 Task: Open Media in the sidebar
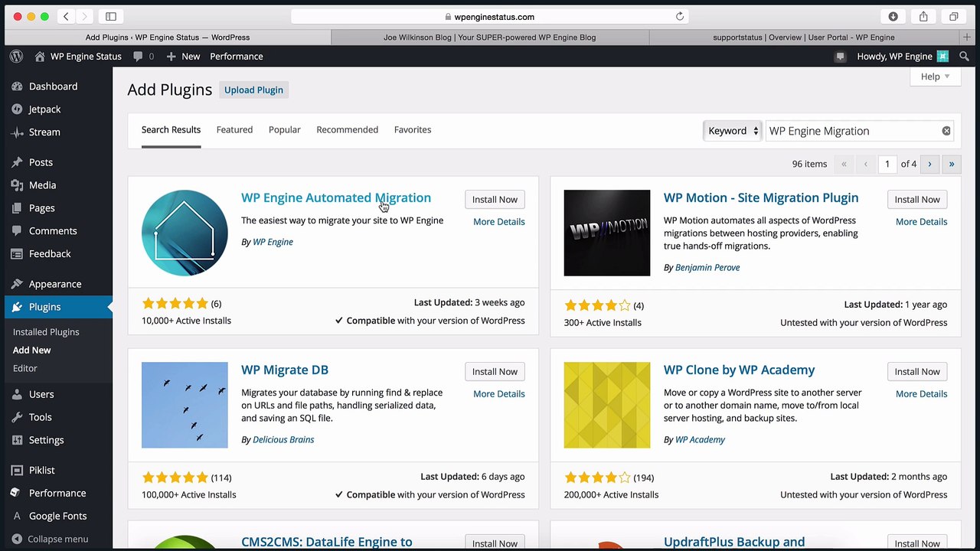[42, 185]
